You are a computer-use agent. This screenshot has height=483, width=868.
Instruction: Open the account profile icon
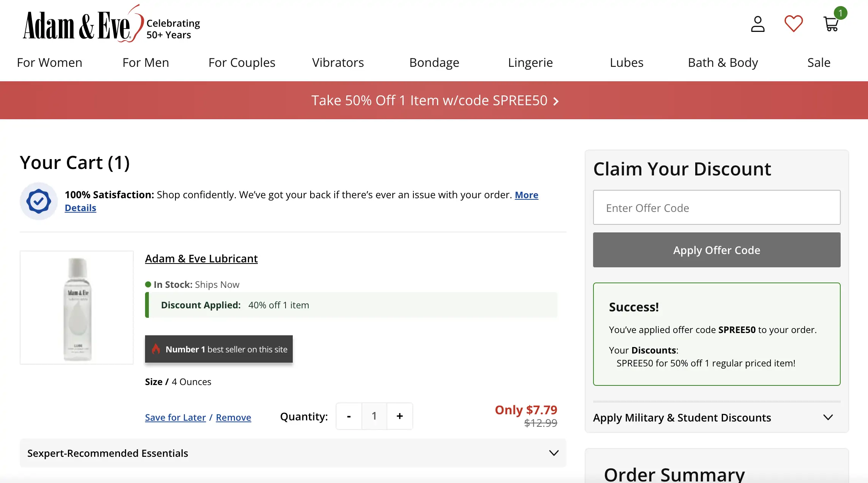pos(758,24)
